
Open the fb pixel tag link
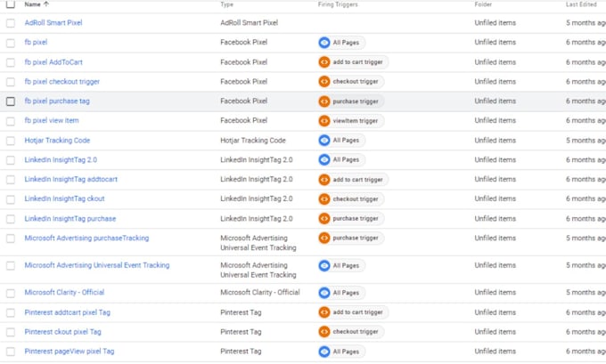tap(36, 42)
